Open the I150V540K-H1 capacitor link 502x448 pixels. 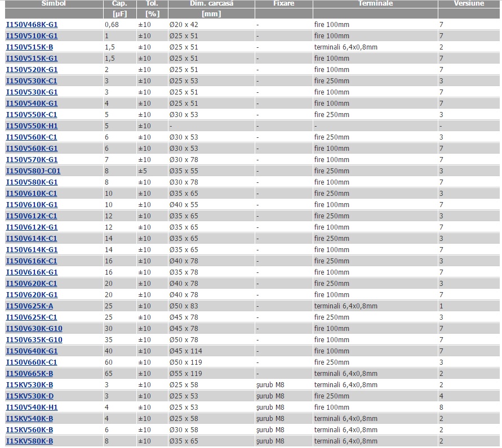tap(32, 407)
